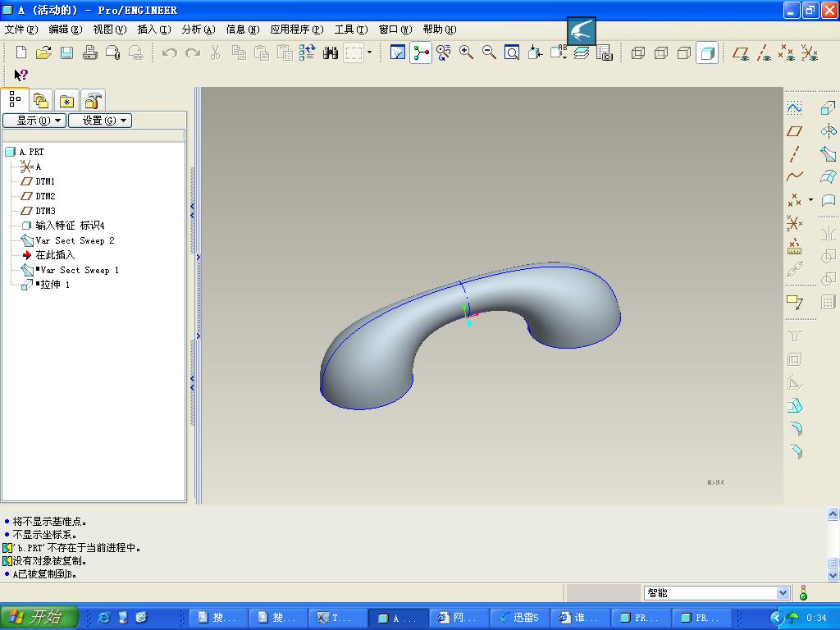Open the 智能 selection filter dropdown
Screen dimensions: 840x630
pos(782,593)
